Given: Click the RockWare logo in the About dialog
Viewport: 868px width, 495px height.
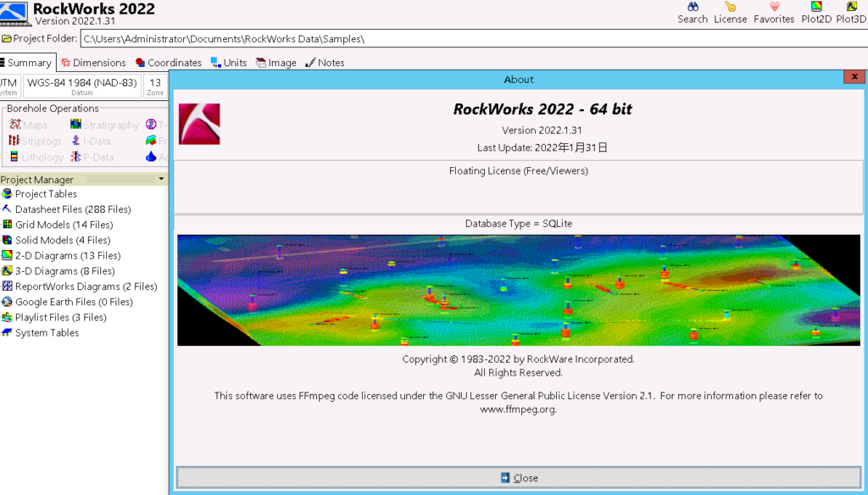Looking at the screenshot, I should [x=199, y=122].
